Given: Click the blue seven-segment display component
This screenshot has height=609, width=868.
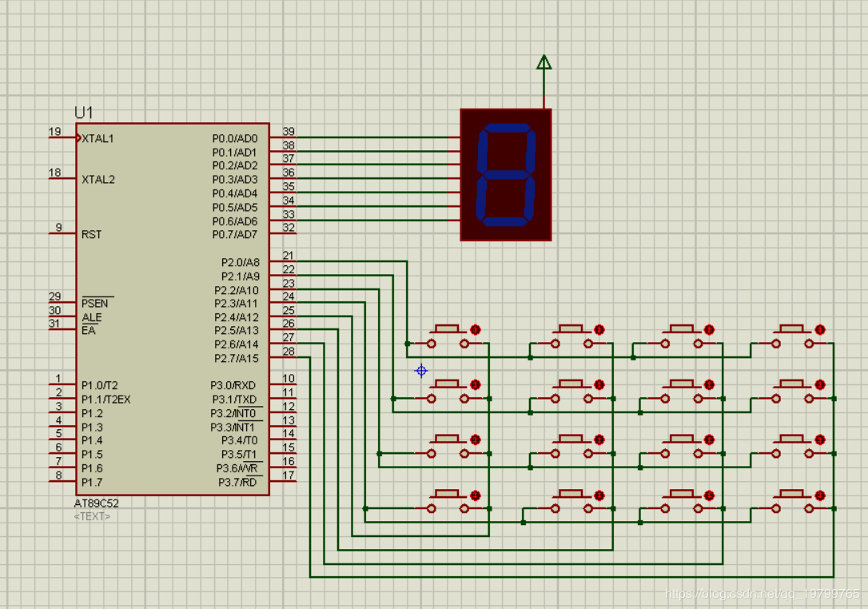Looking at the screenshot, I should tap(506, 175).
